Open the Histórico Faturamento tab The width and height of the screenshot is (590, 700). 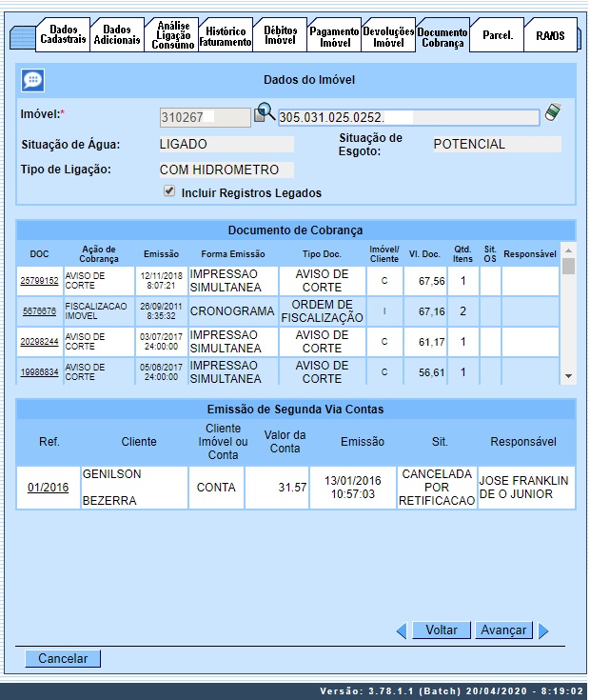(x=226, y=36)
